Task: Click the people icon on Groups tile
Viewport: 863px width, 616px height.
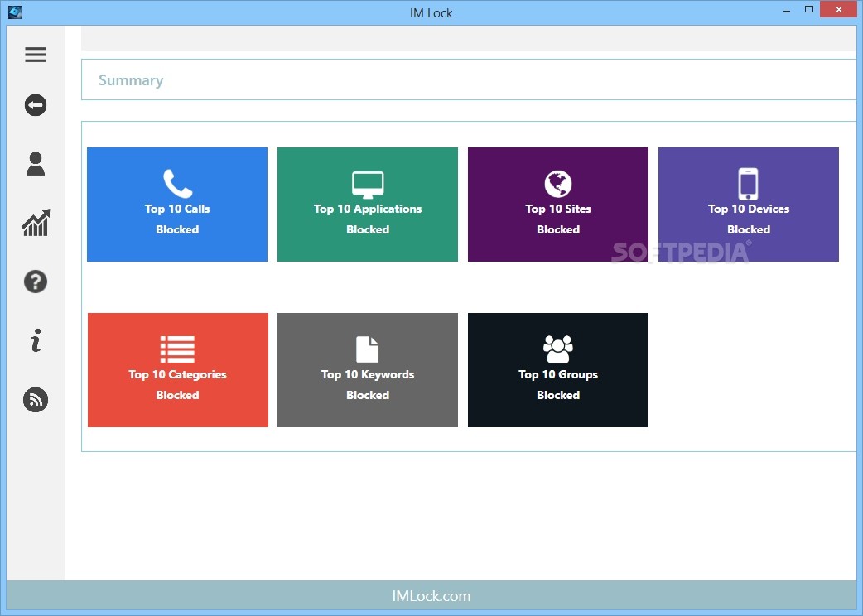Action: (x=558, y=349)
